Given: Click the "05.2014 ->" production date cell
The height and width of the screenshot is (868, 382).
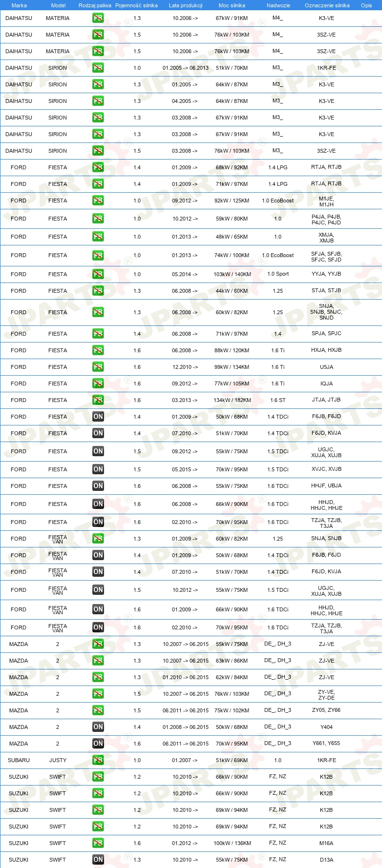Looking at the screenshot, I should coord(185,274).
